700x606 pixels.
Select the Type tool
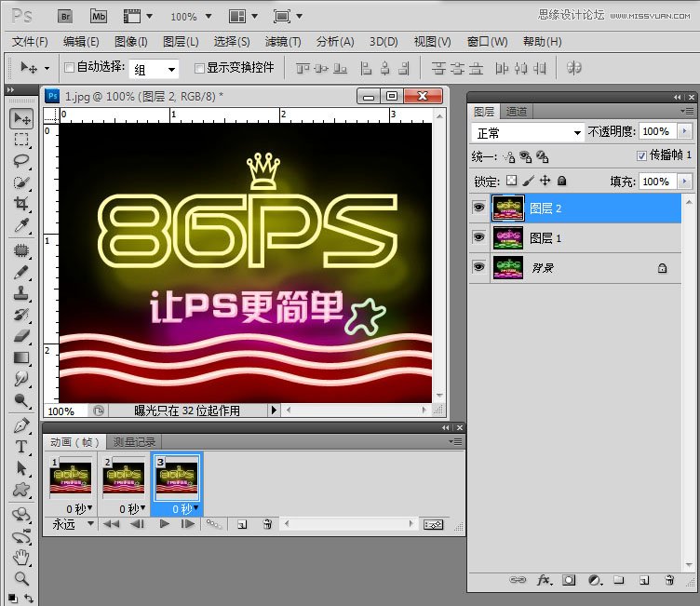20,447
